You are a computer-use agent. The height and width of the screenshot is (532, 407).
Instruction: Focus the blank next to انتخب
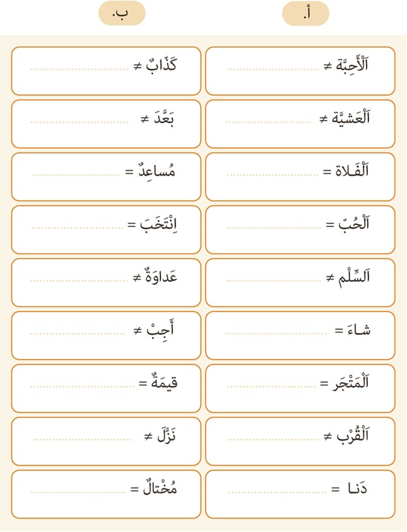(77, 228)
